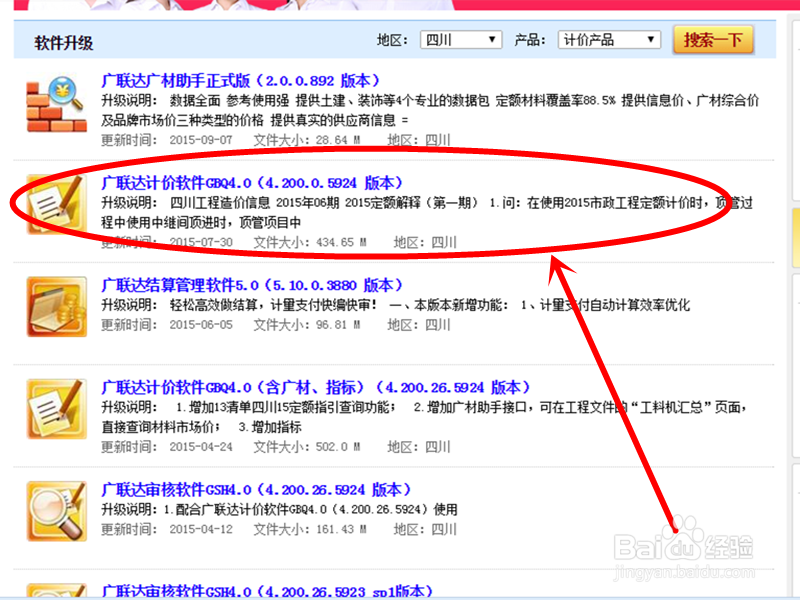Screen dimensions: 800x600
Task: Open the 地区 dropdown showing 四川
Action: [461, 40]
